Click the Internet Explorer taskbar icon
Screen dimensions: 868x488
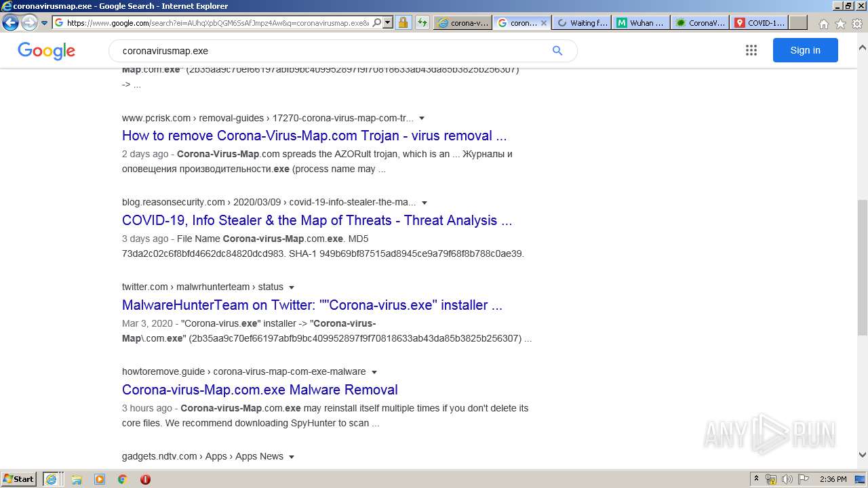click(x=52, y=479)
